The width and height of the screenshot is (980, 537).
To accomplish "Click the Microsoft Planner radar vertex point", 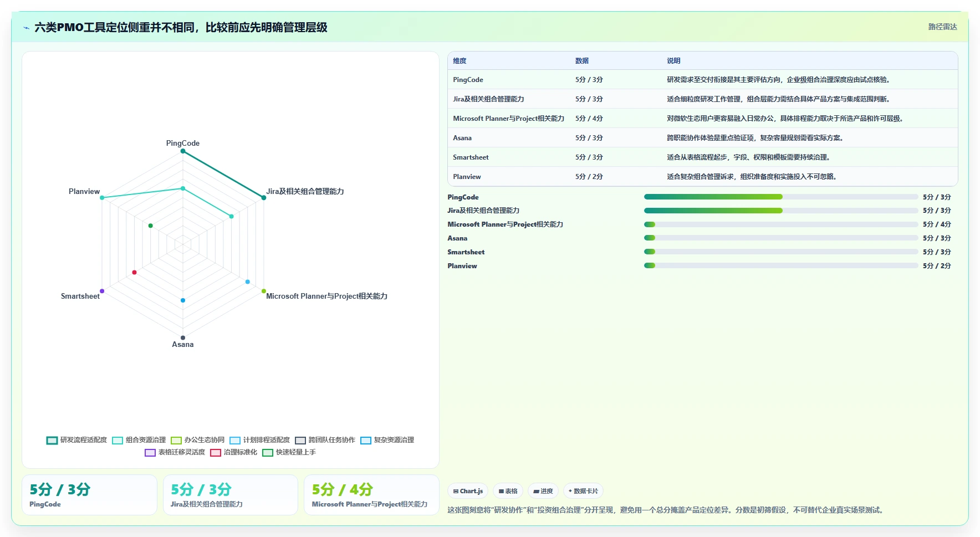I will click(264, 291).
